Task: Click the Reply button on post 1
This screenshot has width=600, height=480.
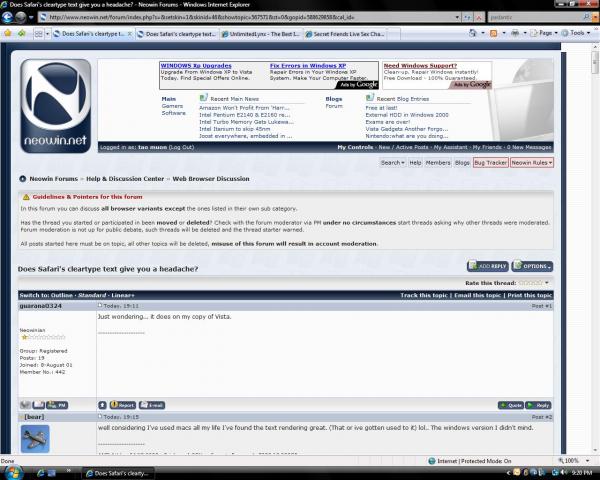Action: [538, 405]
